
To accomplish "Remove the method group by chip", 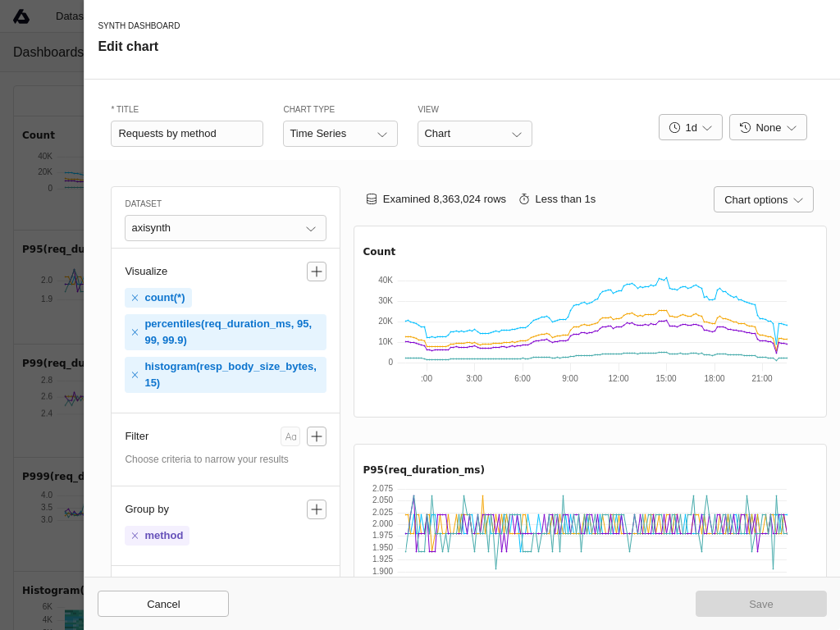I will (135, 536).
